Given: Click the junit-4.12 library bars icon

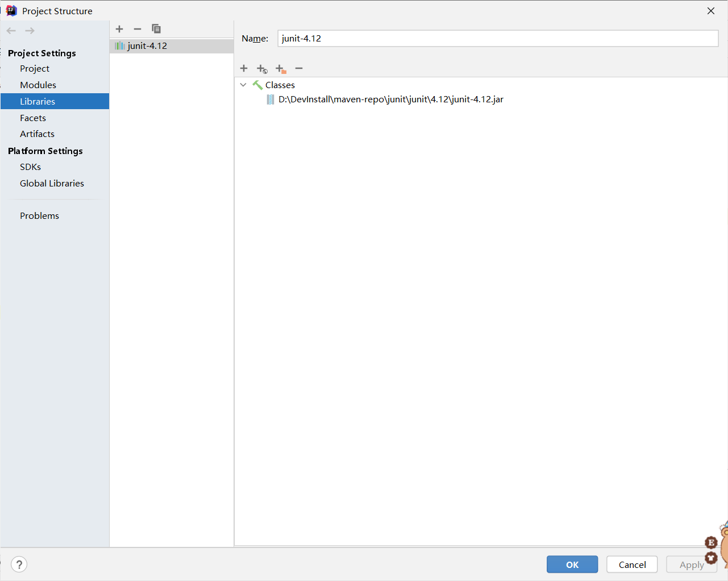Looking at the screenshot, I should (120, 46).
